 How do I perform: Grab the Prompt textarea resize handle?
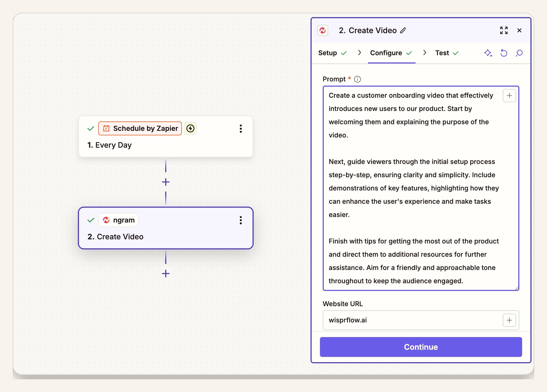517,288
